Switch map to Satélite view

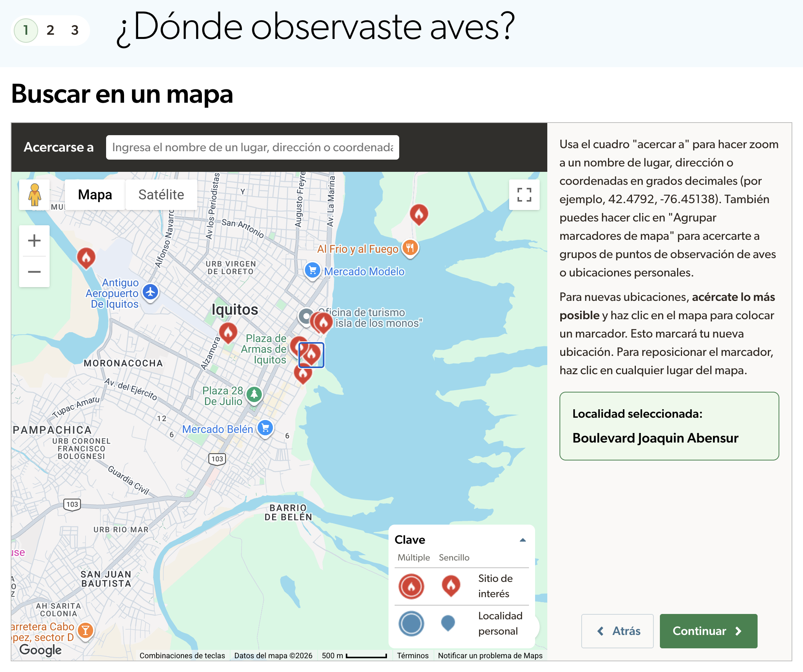161,195
